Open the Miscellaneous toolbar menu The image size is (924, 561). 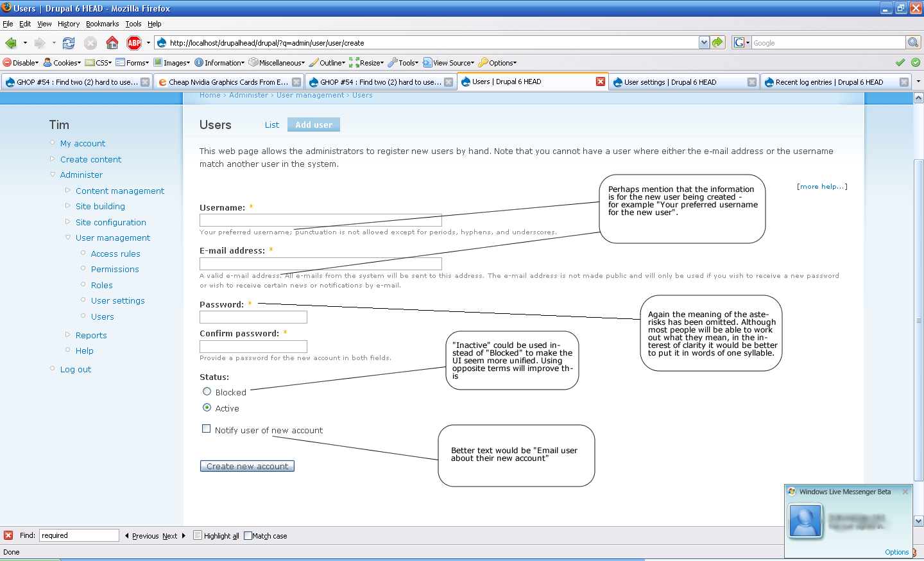(x=277, y=63)
